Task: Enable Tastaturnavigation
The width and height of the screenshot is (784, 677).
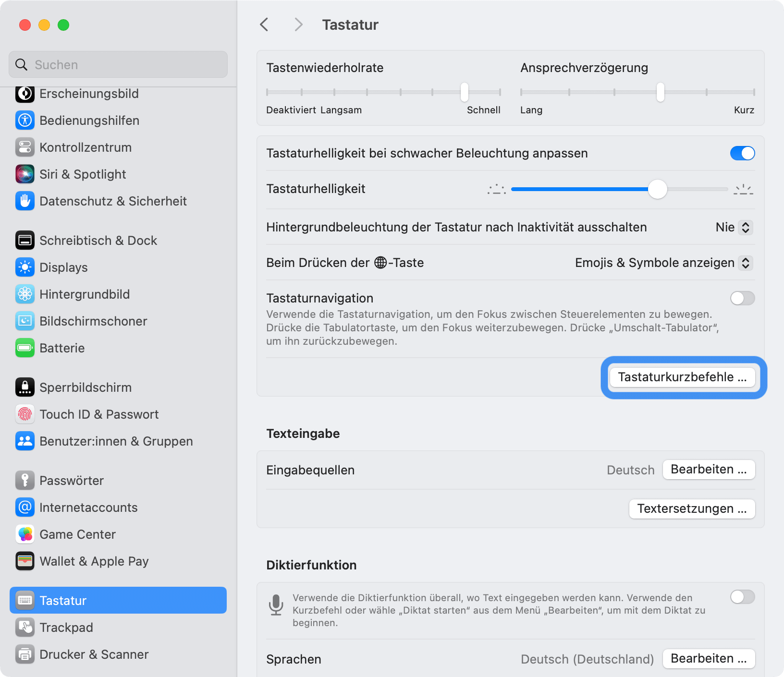Action: click(x=742, y=298)
